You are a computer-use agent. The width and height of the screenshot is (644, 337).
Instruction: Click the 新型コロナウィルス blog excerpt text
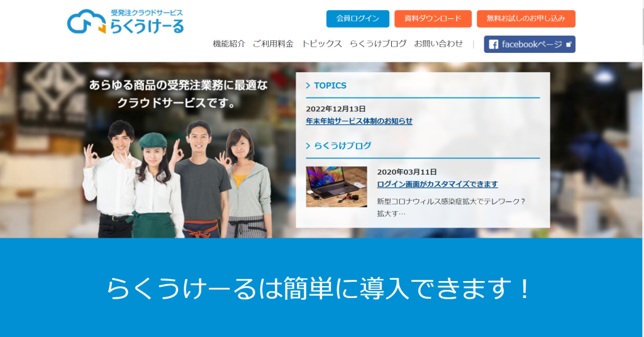(x=450, y=202)
